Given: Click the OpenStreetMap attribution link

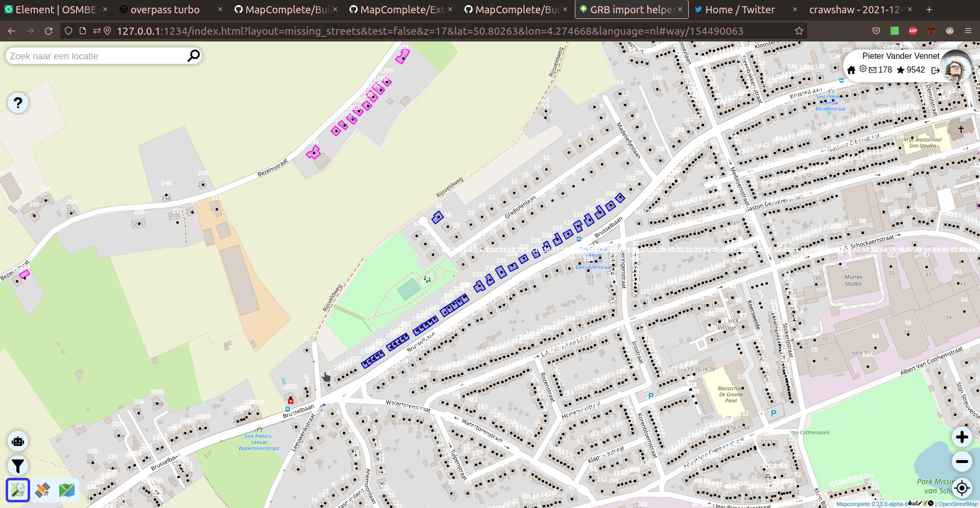Looking at the screenshot, I should (x=958, y=504).
